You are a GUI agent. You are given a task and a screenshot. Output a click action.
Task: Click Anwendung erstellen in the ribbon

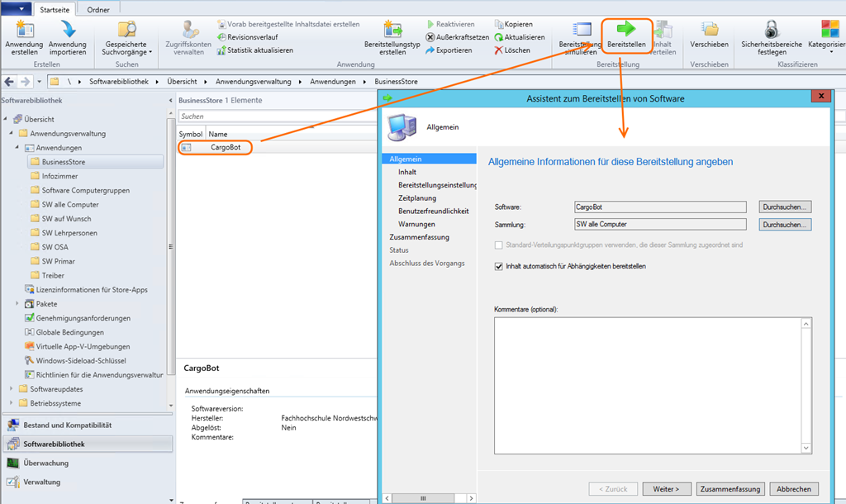pos(24,37)
